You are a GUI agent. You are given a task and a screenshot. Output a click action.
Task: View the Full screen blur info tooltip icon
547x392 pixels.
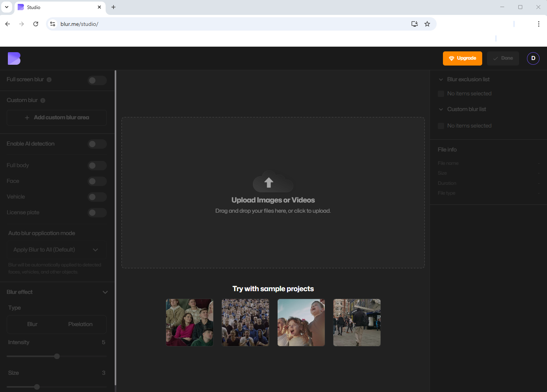click(x=49, y=79)
